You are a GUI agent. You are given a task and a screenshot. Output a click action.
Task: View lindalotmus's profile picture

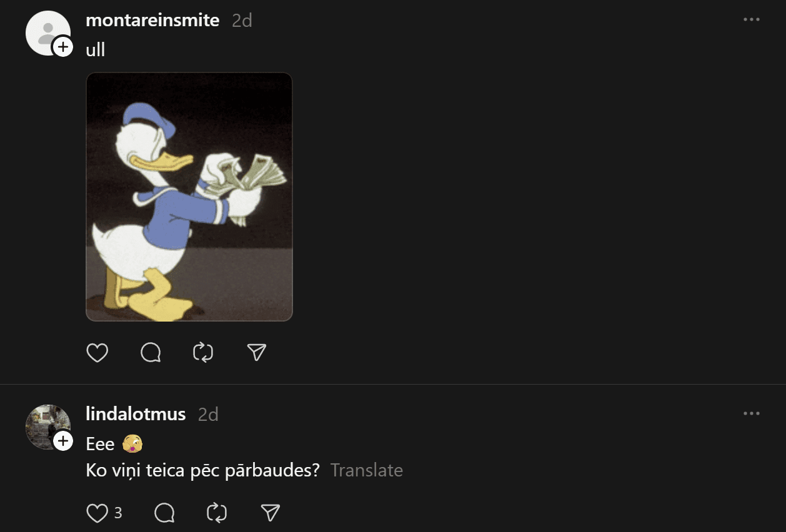click(47, 426)
